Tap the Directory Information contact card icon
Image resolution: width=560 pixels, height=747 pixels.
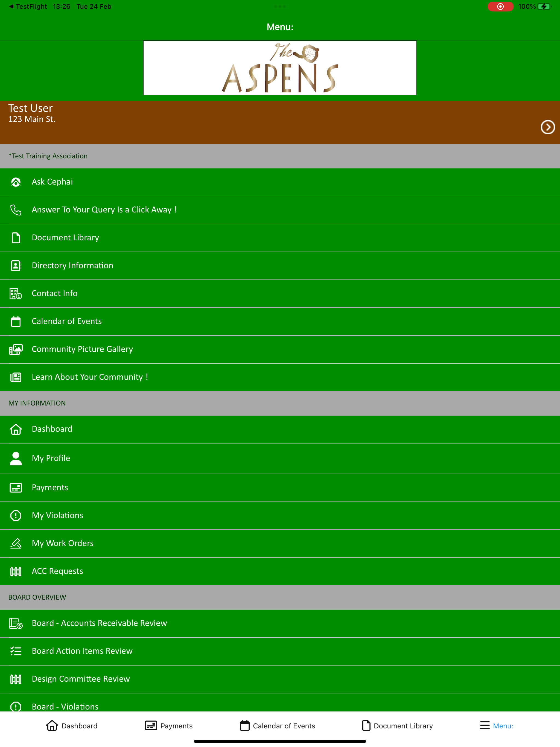(x=16, y=266)
